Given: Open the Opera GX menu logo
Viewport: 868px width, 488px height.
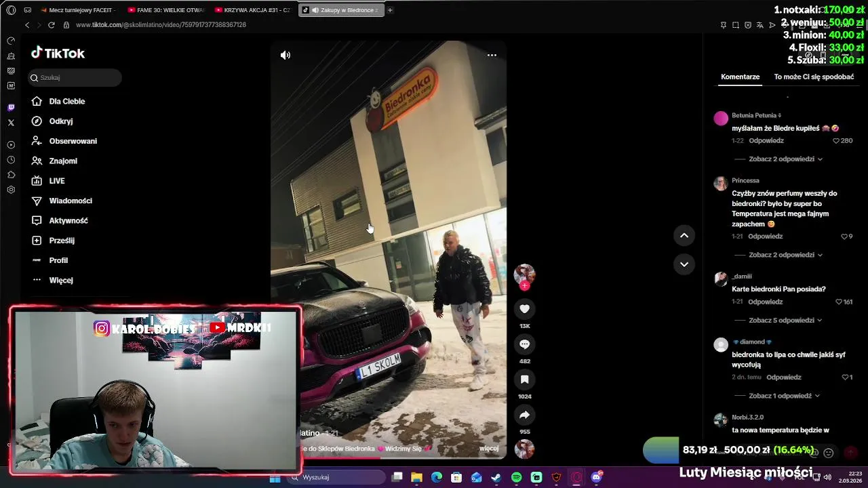Looking at the screenshot, I should click(11, 10).
